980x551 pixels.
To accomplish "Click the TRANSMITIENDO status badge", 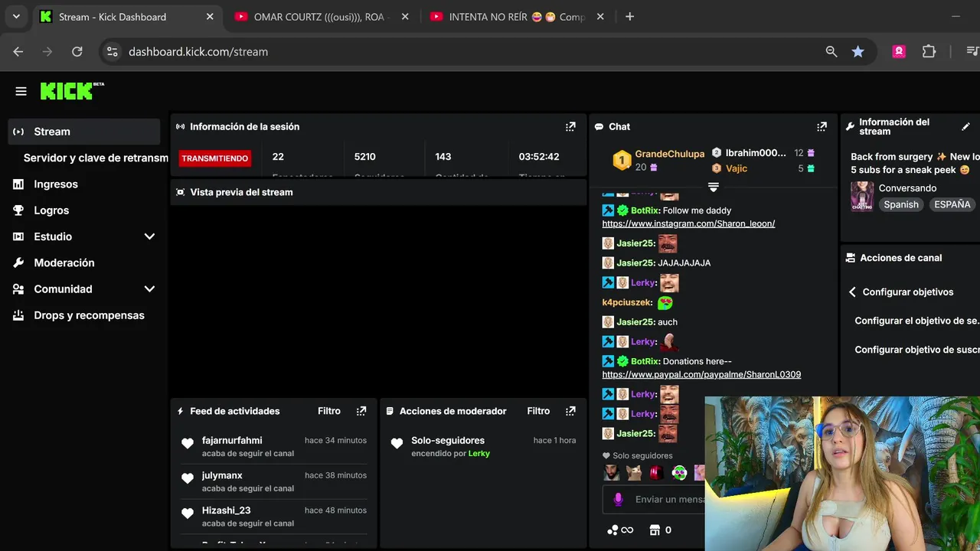I will coord(215,158).
